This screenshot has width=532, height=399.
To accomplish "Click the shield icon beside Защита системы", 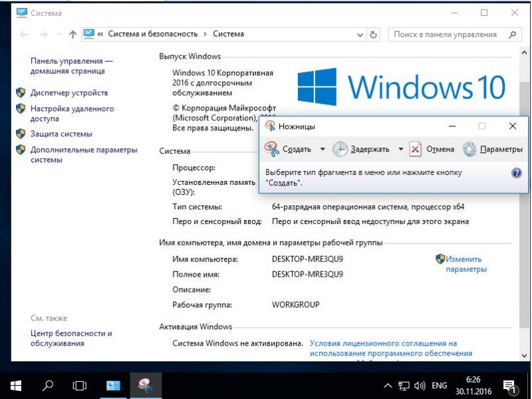I will 21,134.
